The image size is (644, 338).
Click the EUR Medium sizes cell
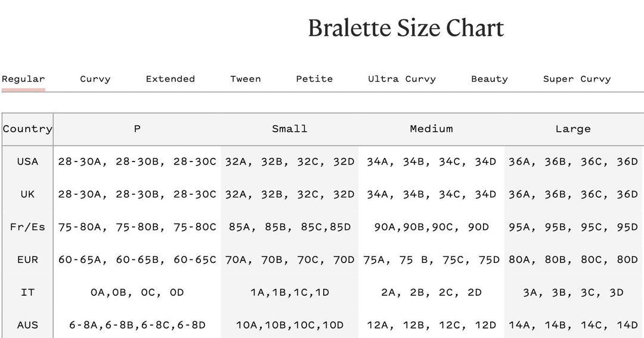point(431,259)
